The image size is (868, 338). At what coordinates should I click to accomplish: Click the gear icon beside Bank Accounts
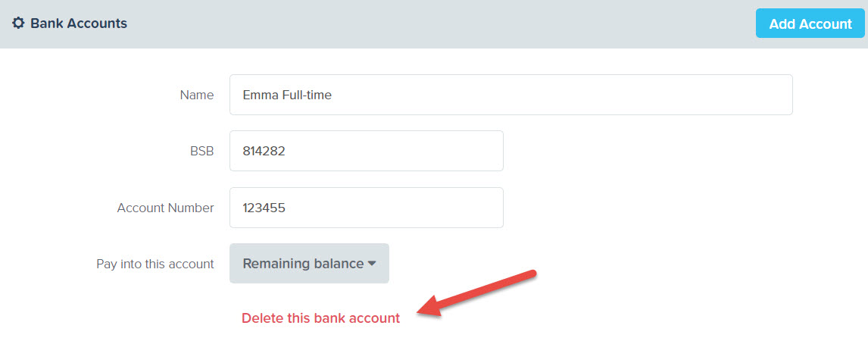[x=18, y=23]
